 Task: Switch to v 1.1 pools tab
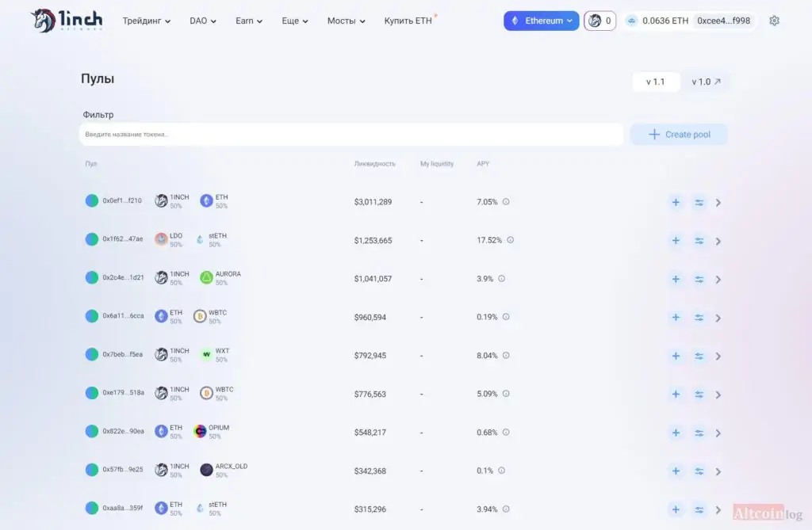pos(656,82)
